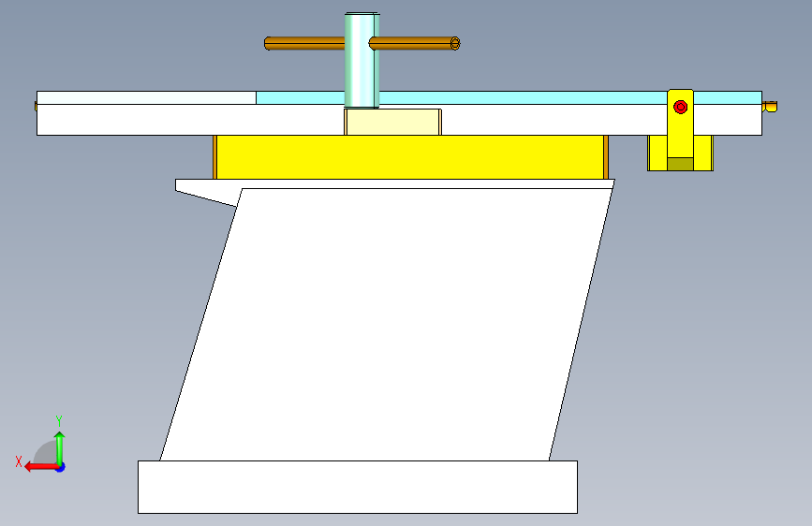
Task: Select the orange handle bar's right end
Action: coord(455,43)
